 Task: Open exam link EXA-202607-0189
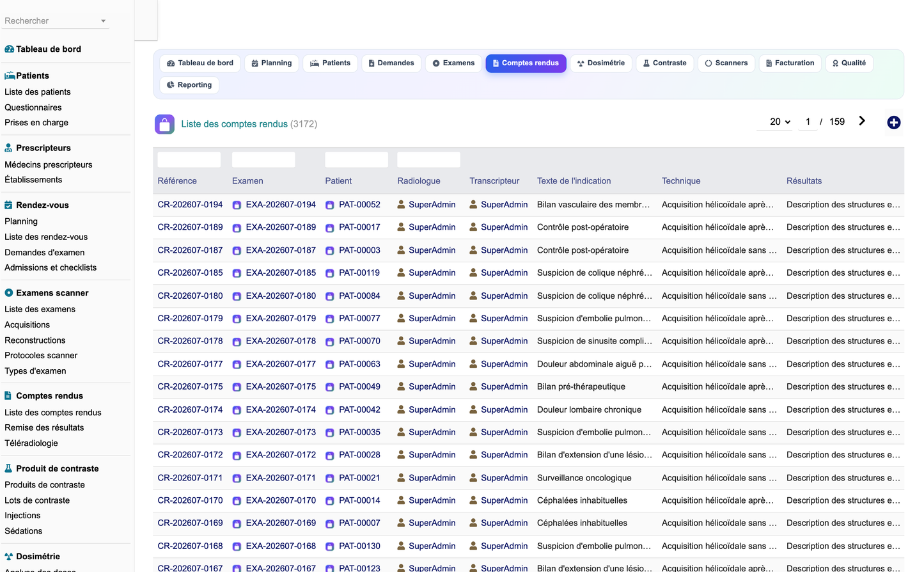281,227
